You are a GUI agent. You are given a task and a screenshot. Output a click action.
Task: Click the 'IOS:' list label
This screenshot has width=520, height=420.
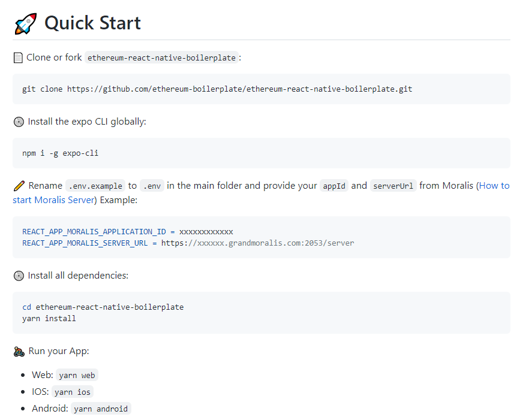[40, 392]
